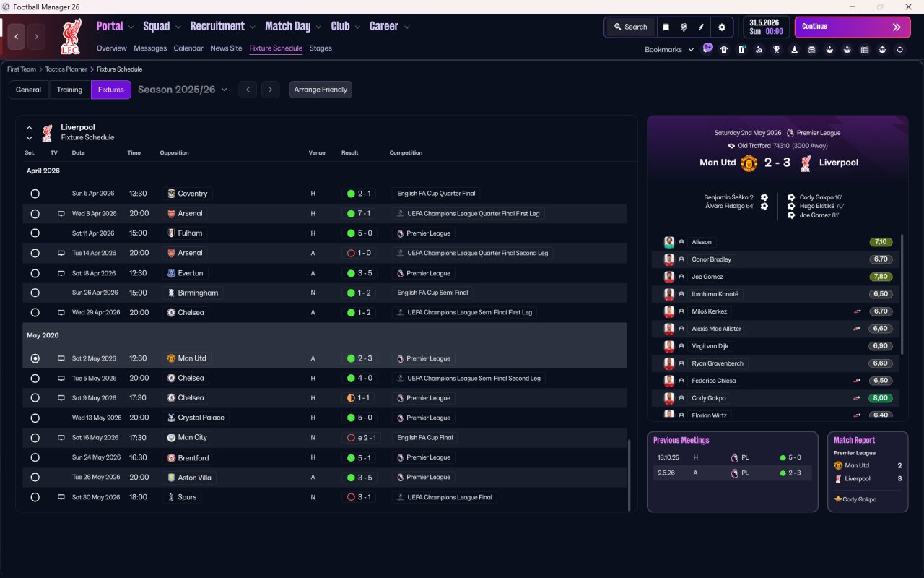Switch to the General tab
The image size is (924, 578).
point(29,90)
